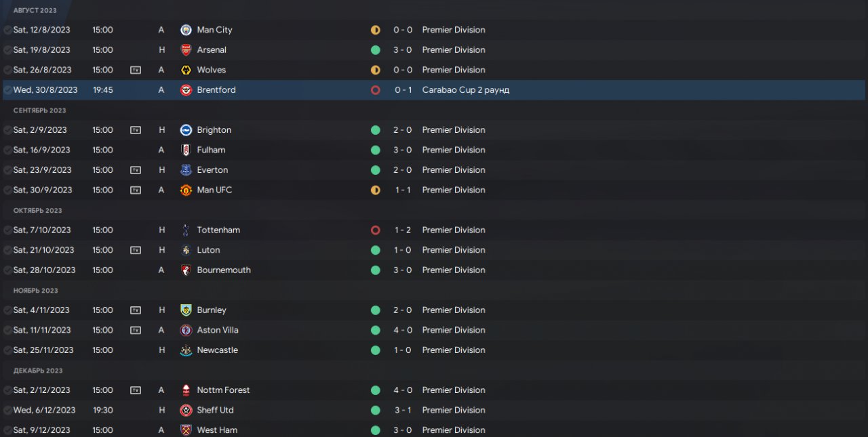Viewport: 868px width, 437px height.
Task: Click the Brentford club badge
Action: pyautogui.click(x=186, y=90)
